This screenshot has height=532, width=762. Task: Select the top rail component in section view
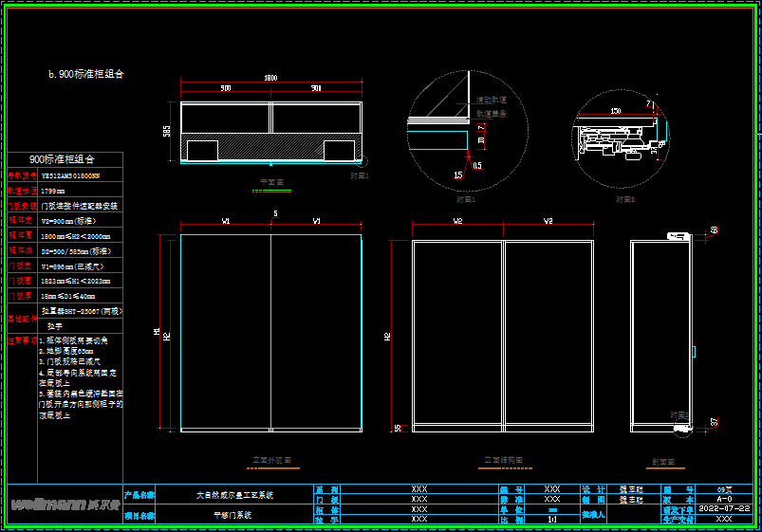[677, 234]
